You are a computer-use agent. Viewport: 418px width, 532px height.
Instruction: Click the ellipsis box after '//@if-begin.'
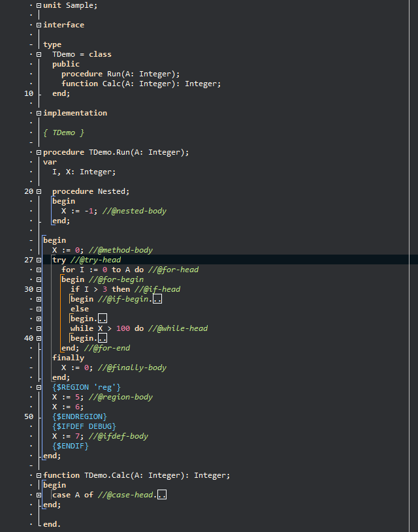tap(157, 299)
